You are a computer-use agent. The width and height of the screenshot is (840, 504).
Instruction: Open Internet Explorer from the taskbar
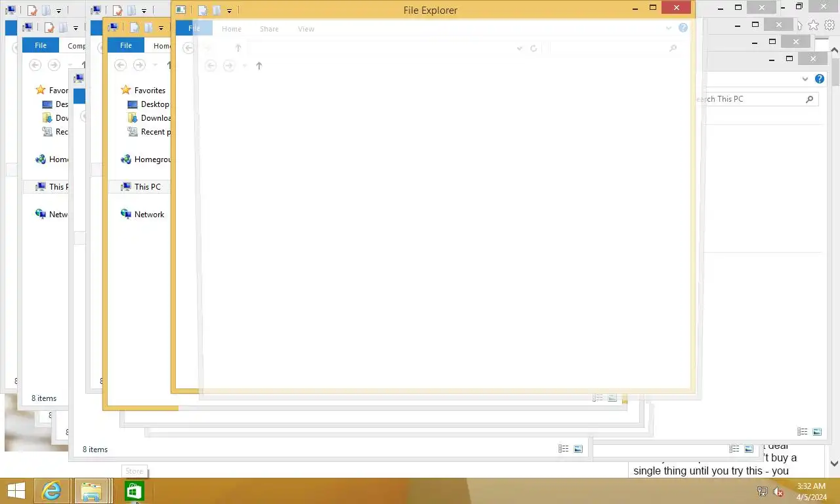coord(52,491)
